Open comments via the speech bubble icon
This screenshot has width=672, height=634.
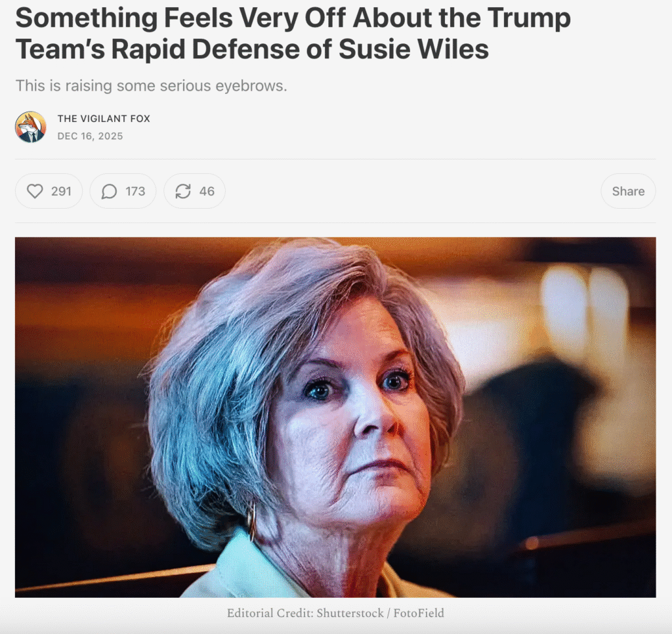click(x=109, y=191)
